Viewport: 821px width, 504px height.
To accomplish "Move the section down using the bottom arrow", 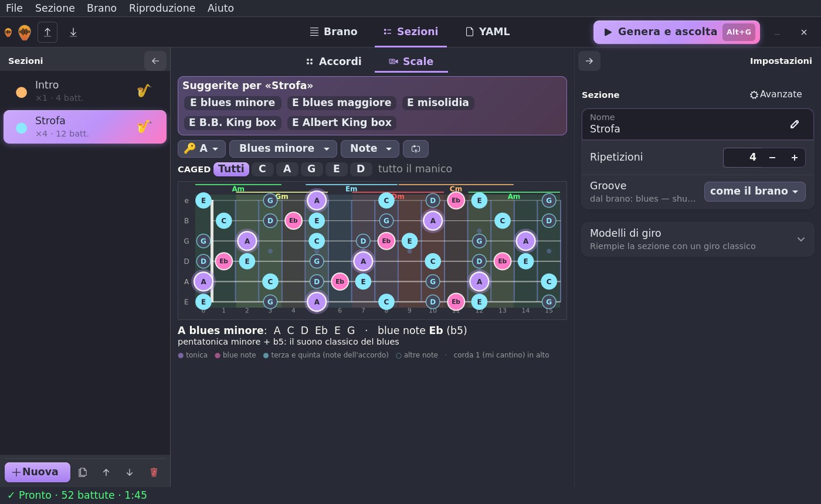I will 130,472.
